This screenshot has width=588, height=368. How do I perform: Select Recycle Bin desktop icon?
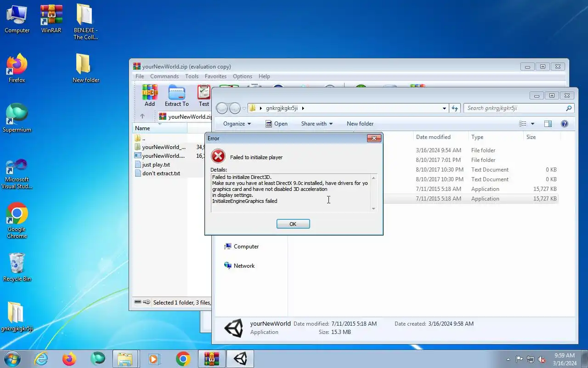tap(17, 267)
